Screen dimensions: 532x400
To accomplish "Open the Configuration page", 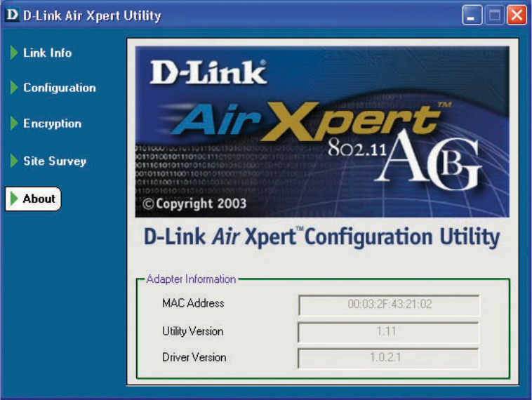I will [x=60, y=88].
